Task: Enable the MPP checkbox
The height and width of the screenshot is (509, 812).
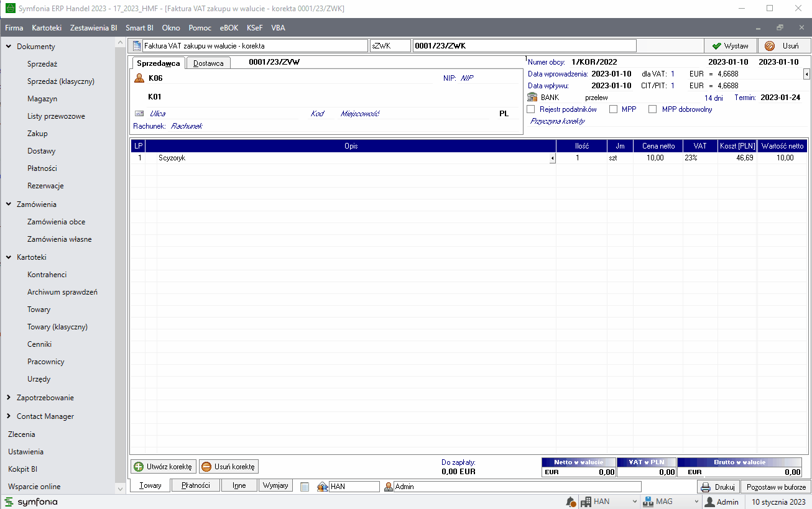Action: coord(613,109)
